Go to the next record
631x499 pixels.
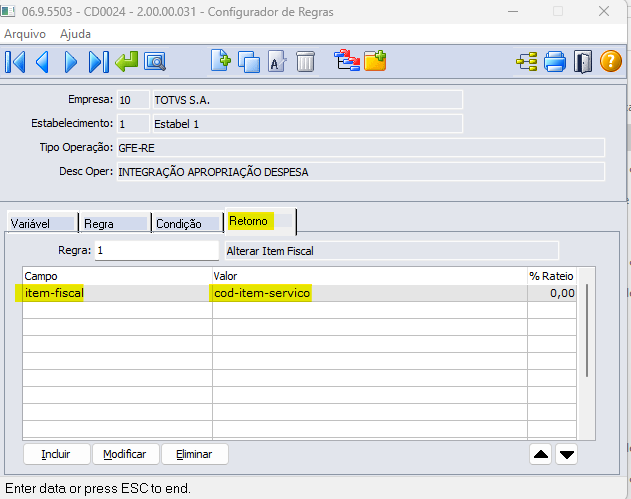[70, 62]
